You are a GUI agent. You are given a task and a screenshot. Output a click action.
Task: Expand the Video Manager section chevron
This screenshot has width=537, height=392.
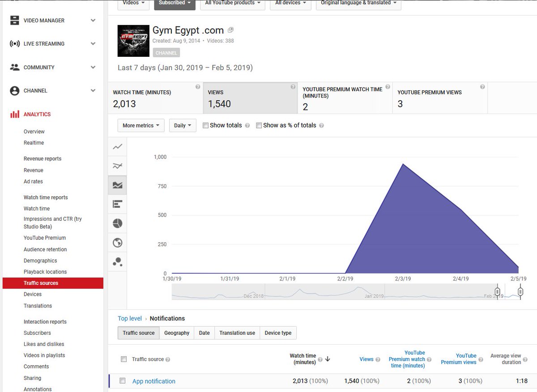pyautogui.click(x=93, y=21)
